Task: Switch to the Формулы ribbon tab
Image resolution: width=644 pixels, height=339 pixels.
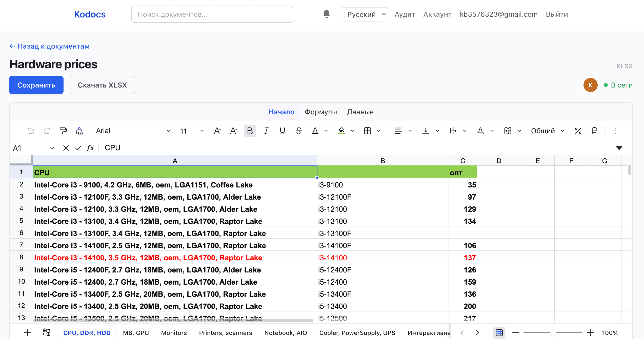Action: pyautogui.click(x=321, y=112)
